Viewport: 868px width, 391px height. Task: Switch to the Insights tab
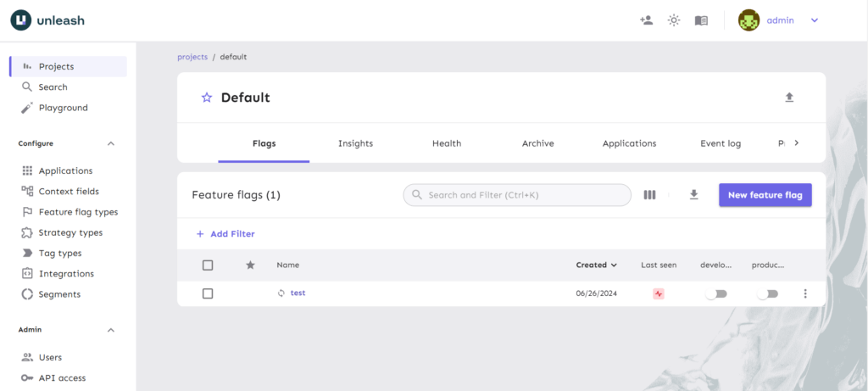[355, 143]
